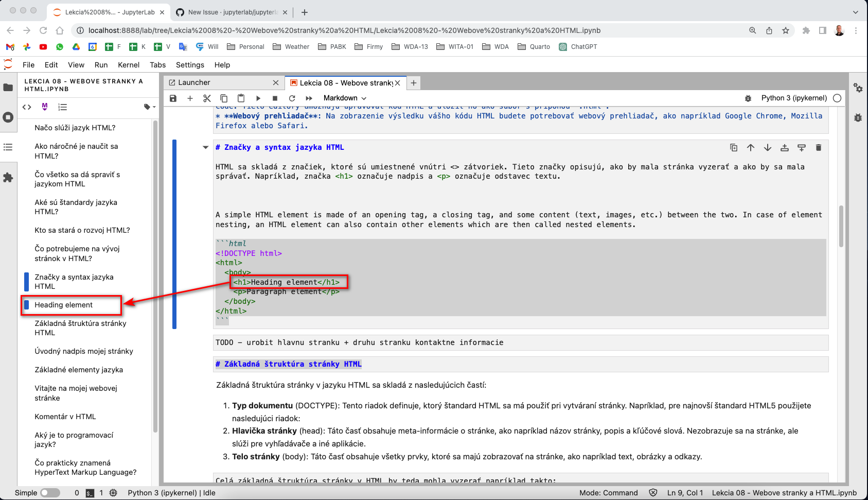The width and height of the screenshot is (868, 500).
Task: Restart kernel and run all cells
Action: [309, 98]
